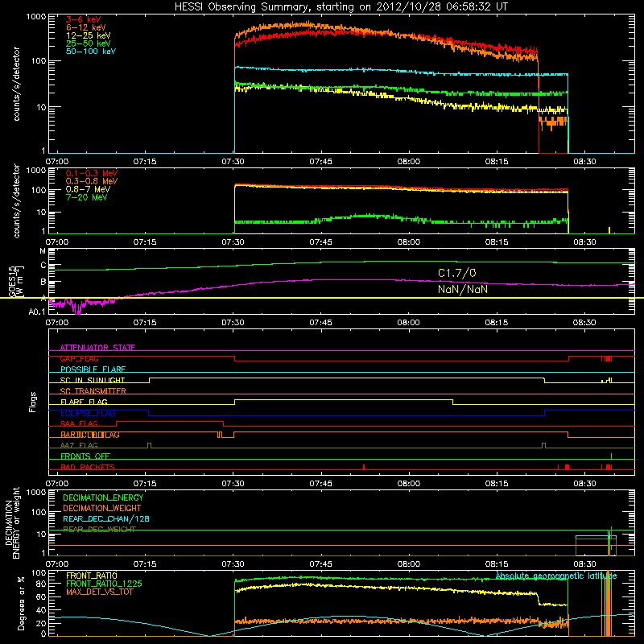
Task: Select the Absolute geomagnetic latitude label
Action: (x=556, y=576)
